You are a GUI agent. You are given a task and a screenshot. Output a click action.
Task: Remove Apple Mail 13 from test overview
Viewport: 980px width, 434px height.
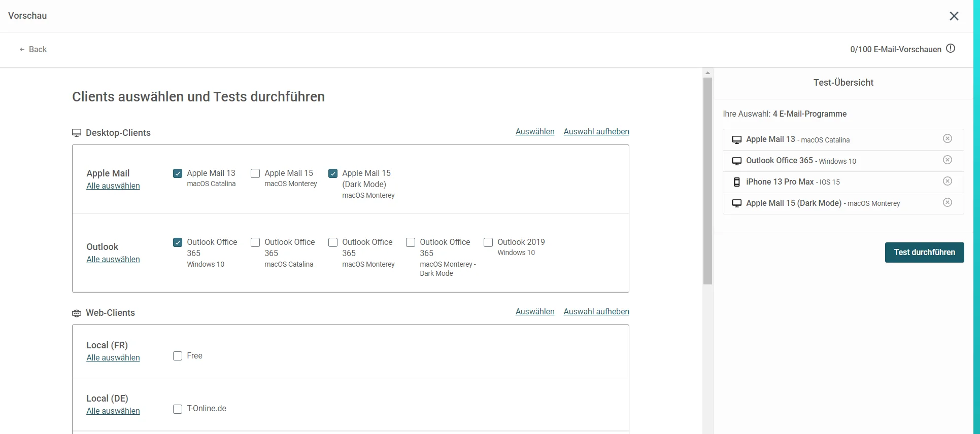[947, 139]
